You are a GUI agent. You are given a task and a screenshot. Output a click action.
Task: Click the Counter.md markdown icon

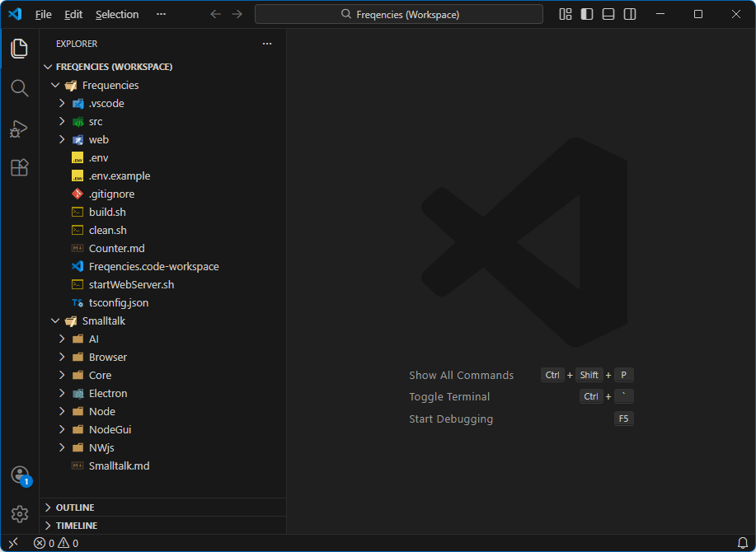tap(77, 249)
